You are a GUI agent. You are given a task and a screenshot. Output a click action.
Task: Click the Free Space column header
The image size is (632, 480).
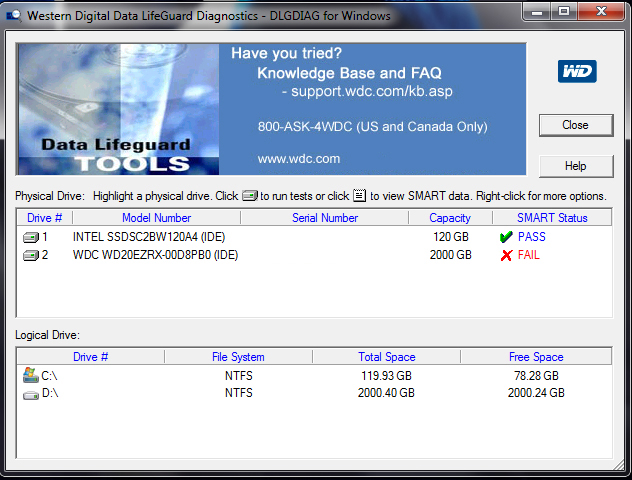[x=536, y=357]
